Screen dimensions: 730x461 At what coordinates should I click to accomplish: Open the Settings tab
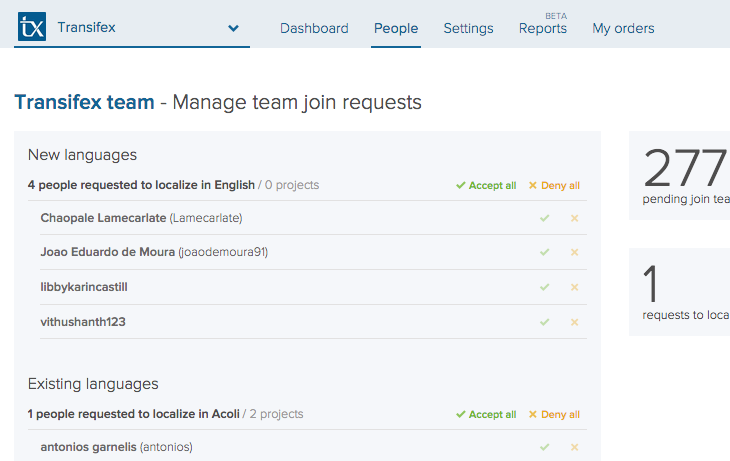468,28
